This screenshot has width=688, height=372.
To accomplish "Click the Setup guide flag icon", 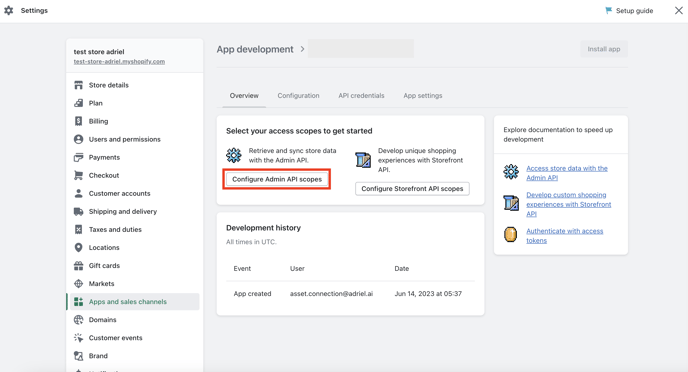I will coord(609,10).
